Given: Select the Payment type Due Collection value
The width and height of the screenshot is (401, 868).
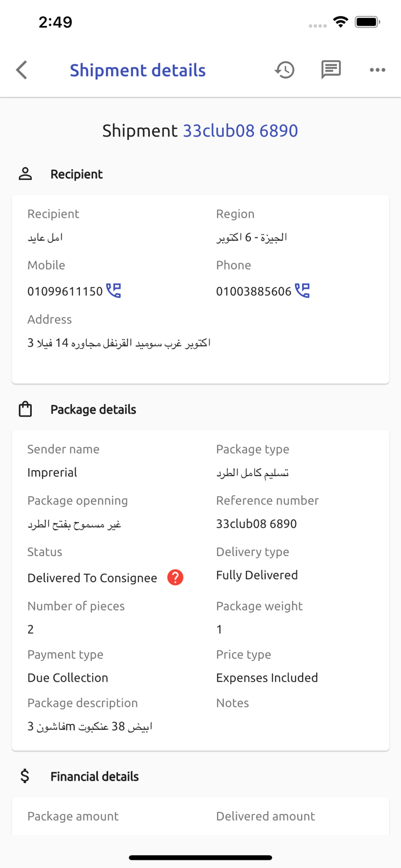Looking at the screenshot, I should tap(68, 678).
